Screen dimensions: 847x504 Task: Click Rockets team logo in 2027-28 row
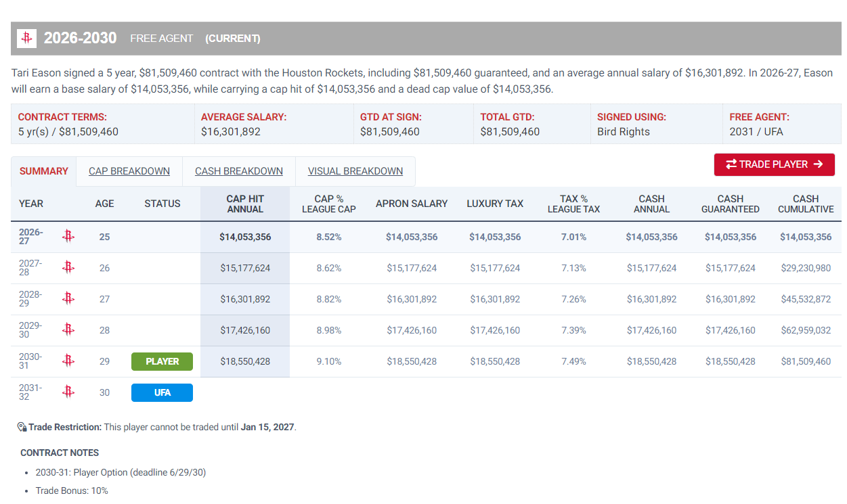pos(68,267)
